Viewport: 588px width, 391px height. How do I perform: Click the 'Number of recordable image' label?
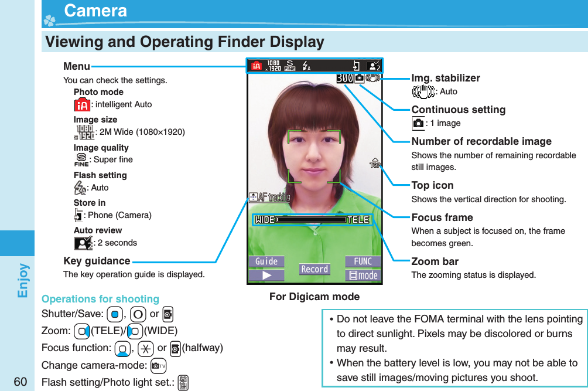481,141
